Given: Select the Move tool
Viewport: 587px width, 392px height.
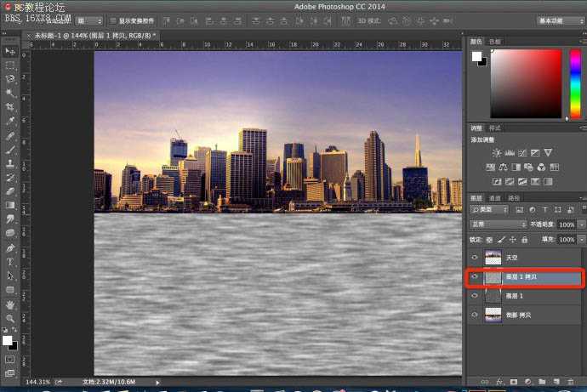Looking at the screenshot, I should point(10,51).
